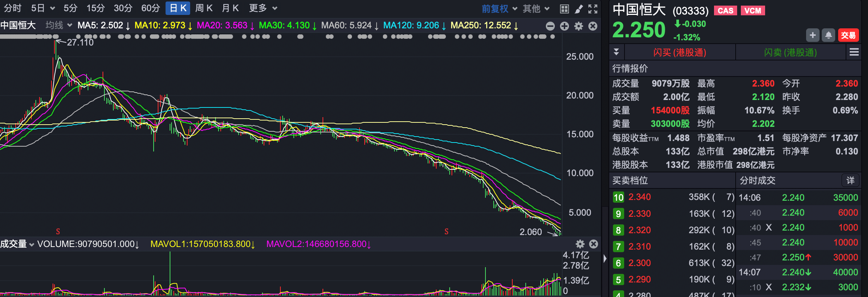Click the stock name 中国恒大 in header
The image size is (868, 297).
[x=639, y=10]
